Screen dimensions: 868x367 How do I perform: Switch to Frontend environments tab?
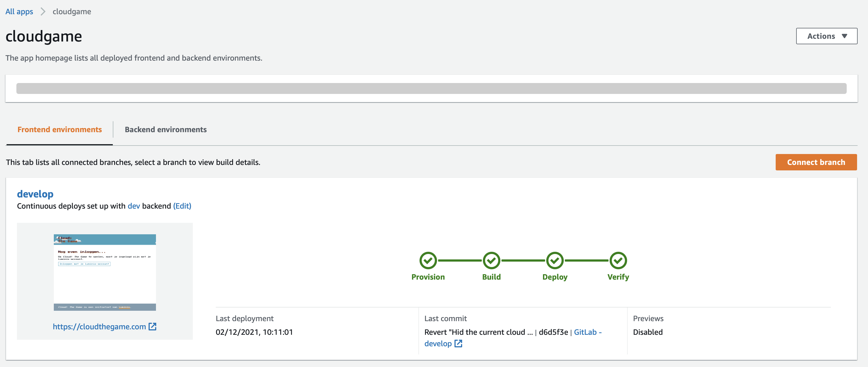(x=60, y=129)
